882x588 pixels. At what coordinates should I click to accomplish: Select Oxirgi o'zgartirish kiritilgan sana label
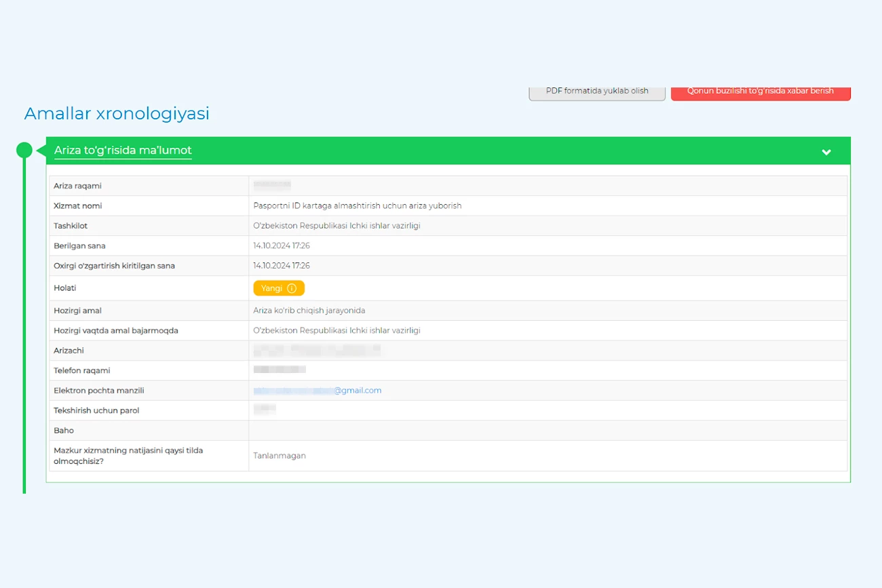114,266
